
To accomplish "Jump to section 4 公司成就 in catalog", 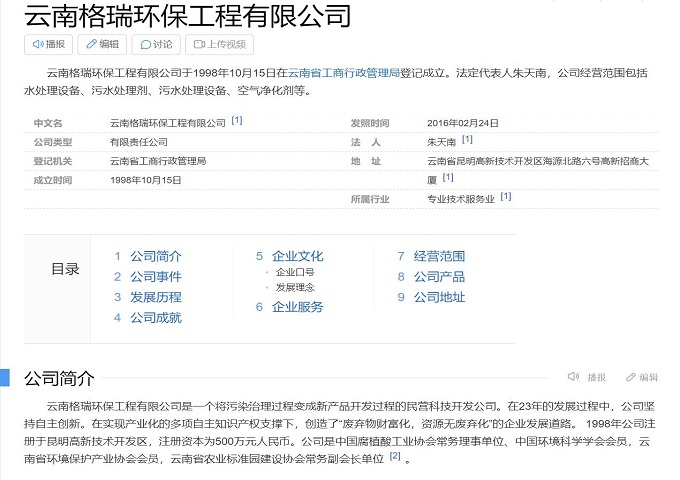I will [x=156, y=318].
